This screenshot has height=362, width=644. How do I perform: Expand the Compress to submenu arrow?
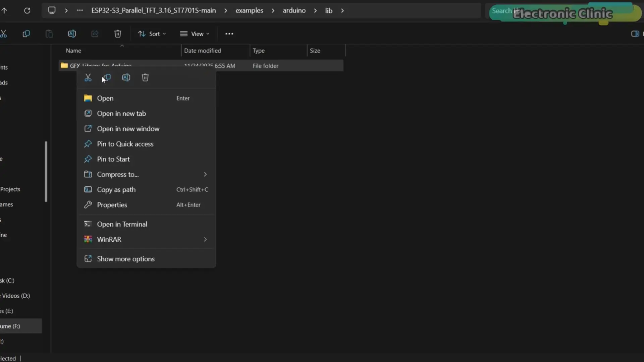pyautogui.click(x=205, y=174)
